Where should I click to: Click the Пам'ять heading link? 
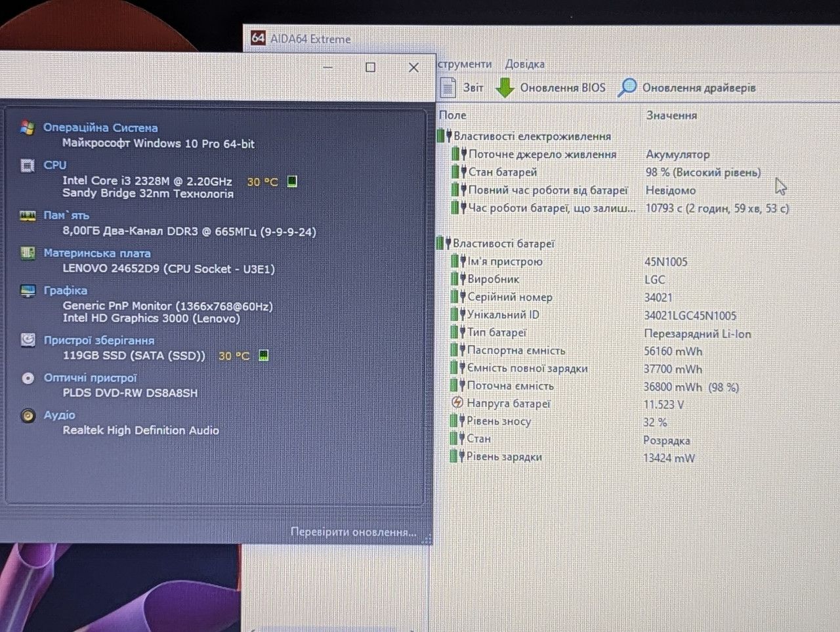pos(66,215)
